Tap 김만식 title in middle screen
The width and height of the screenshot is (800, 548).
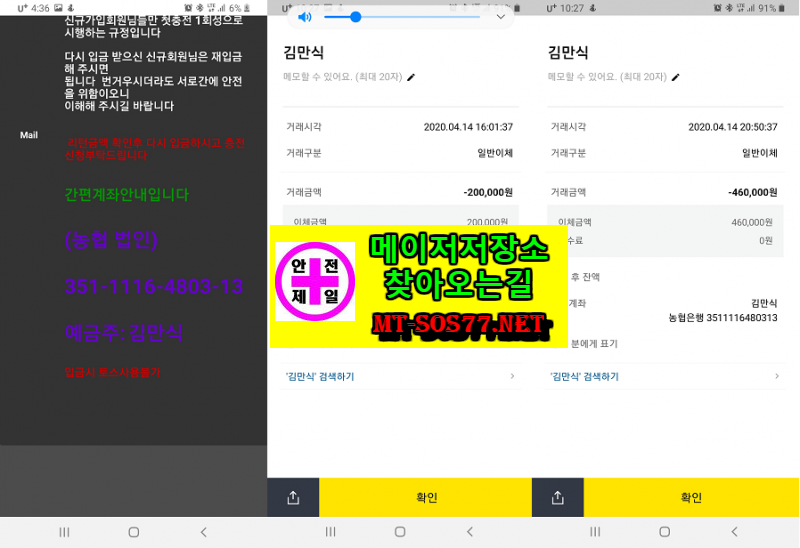(304, 52)
